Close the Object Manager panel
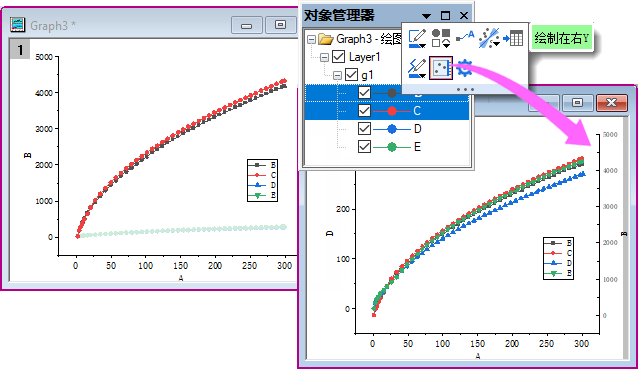Screen dimensions: 638x369 (464, 15)
